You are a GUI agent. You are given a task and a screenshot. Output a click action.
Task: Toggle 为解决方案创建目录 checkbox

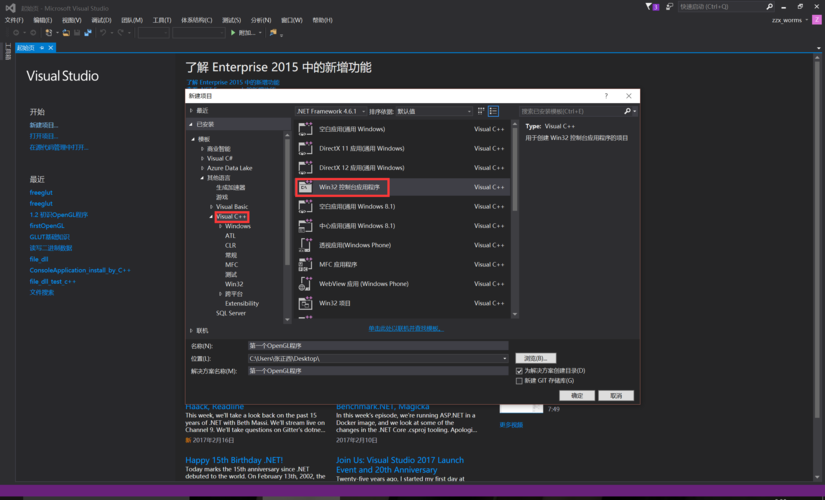point(519,371)
